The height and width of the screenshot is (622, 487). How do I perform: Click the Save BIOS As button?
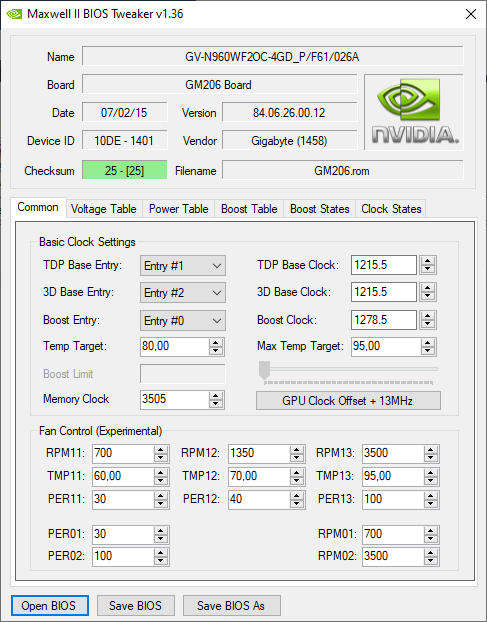[x=232, y=605]
